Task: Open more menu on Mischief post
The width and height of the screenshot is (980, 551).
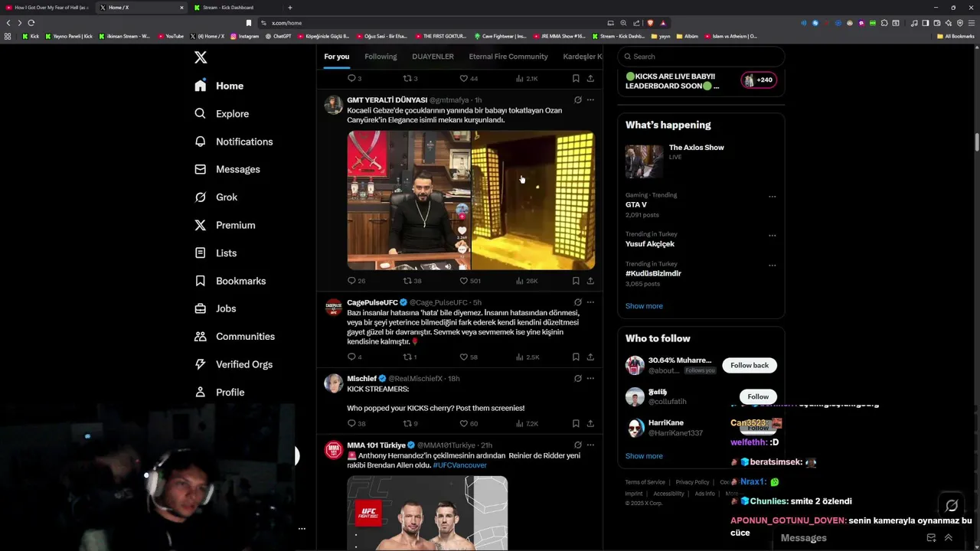Action: [590, 378]
